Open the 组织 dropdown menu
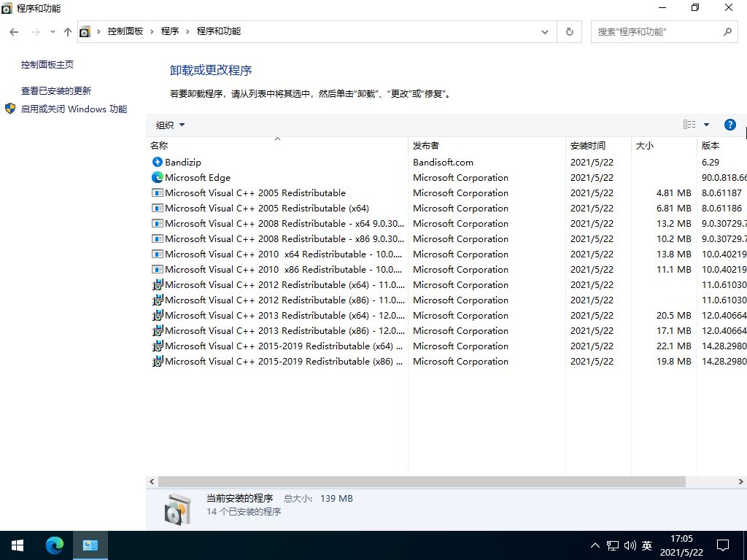The image size is (747, 560). point(169,125)
